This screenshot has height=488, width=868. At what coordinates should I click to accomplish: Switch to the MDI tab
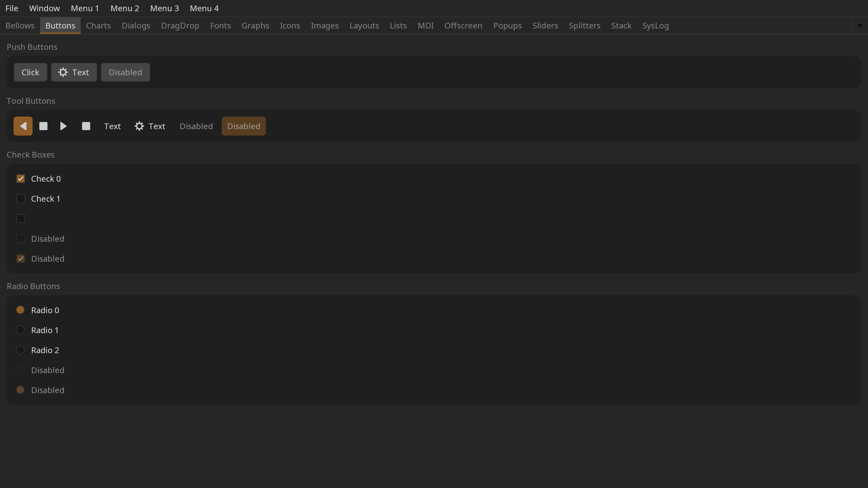[426, 26]
